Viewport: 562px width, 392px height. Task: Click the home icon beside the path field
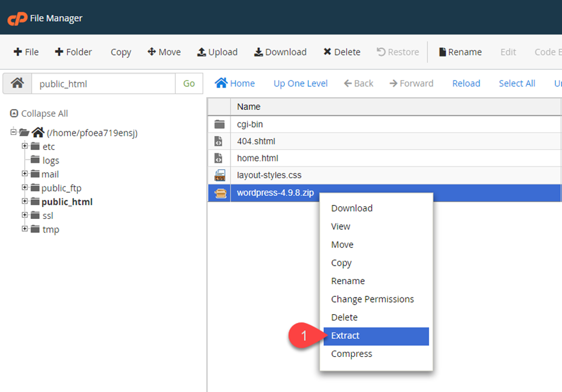[18, 83]
